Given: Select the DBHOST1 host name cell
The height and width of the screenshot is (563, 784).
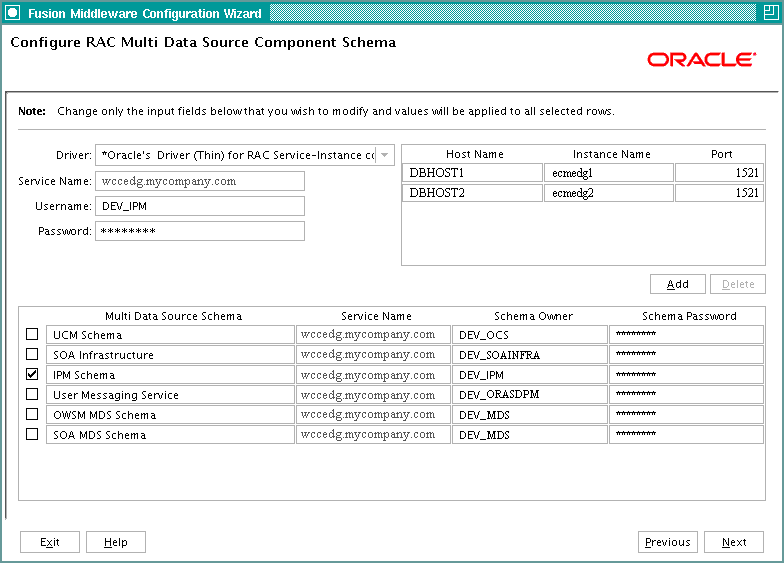Looking at the screenshot, I should click(472, 172).
